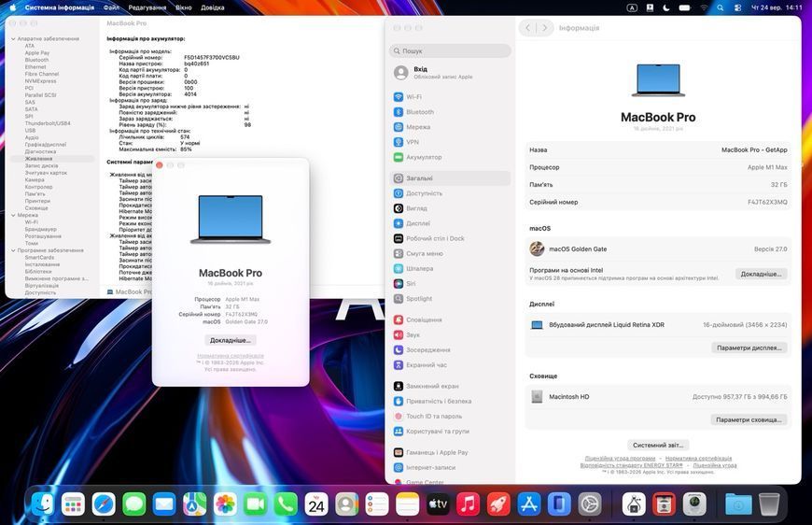The width and height of the screenshot is (812, 525).
Task: Open VPN settings in sidebar
Action: click(x=450, y=142)
